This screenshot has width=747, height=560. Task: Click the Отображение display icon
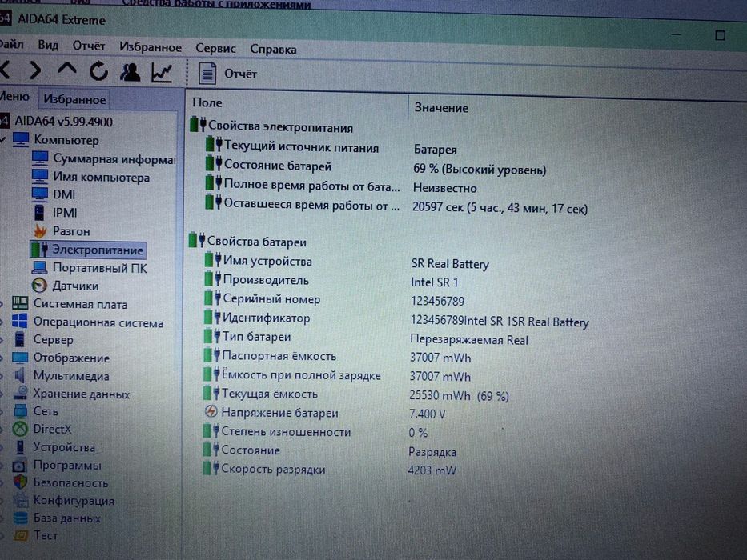click(x=20, y=357)
